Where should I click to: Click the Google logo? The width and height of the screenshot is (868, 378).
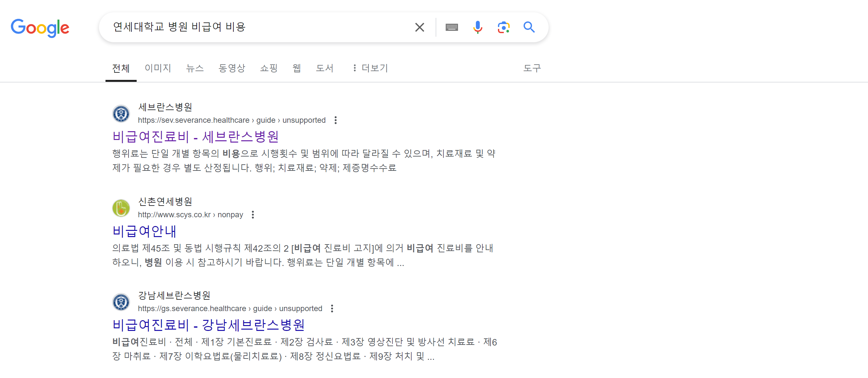point(40,28)
